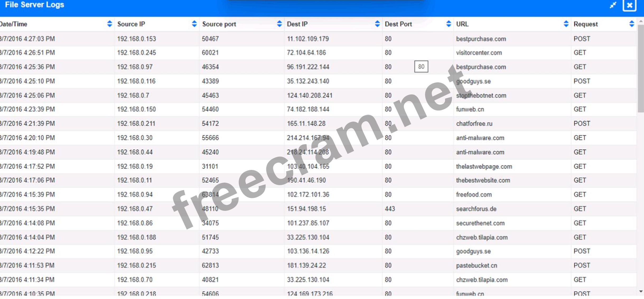Sort the URL column with its arrows
Viewport: 644px width, 299px height.
(566, 24)
